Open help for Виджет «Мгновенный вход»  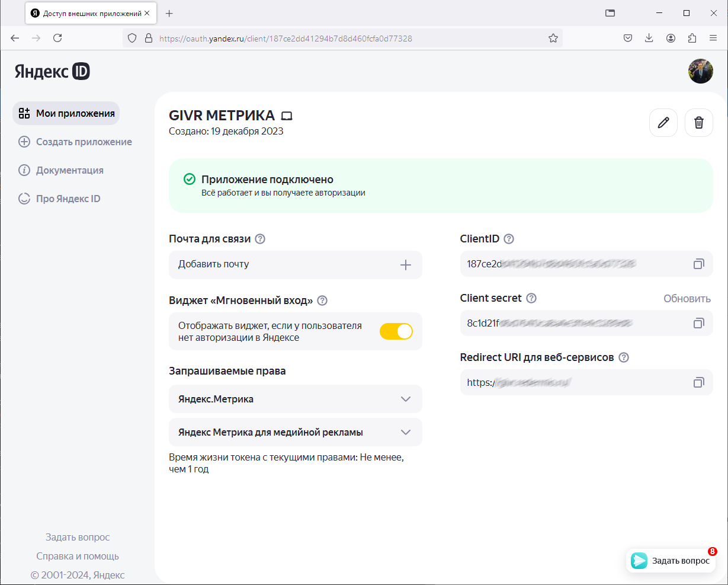click(322, 301)
